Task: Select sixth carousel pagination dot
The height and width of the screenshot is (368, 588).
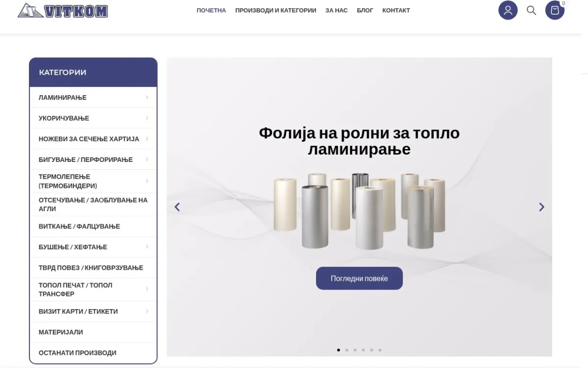Action: (380, 350)
